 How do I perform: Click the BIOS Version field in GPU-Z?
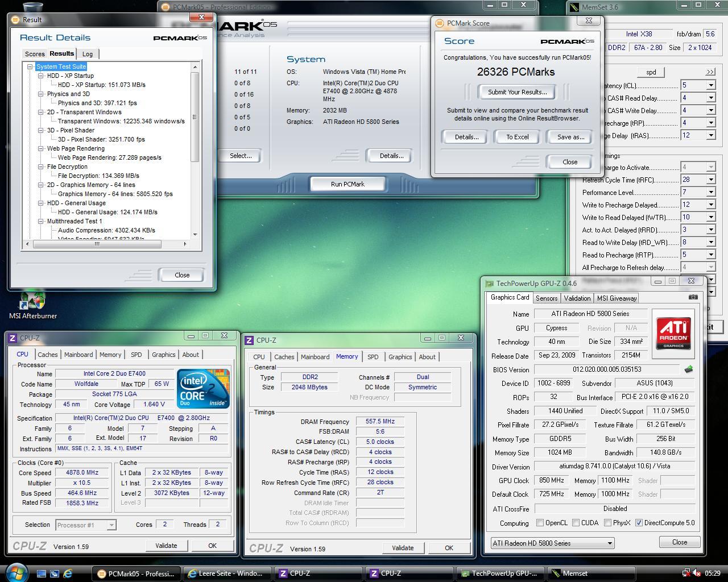tap(606, 369)
